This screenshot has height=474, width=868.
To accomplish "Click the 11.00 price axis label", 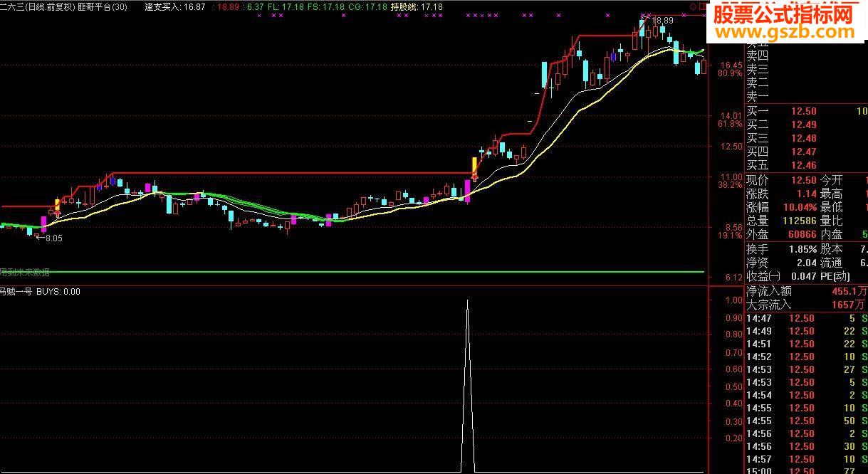I will tap(731, 177).
